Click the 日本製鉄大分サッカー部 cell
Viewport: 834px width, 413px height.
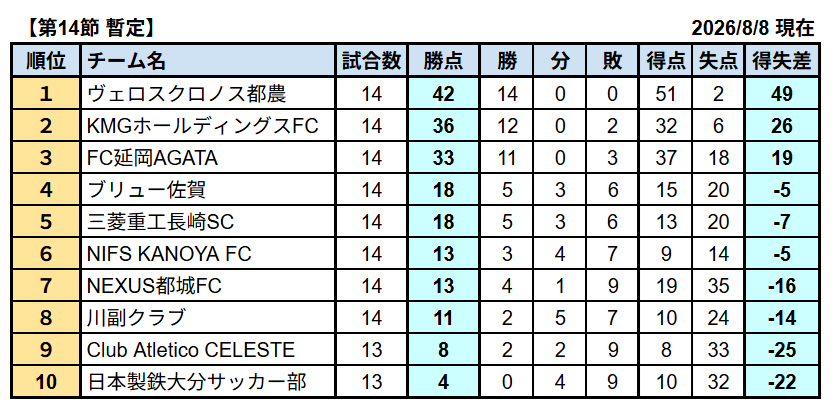[x=207, y=382]
